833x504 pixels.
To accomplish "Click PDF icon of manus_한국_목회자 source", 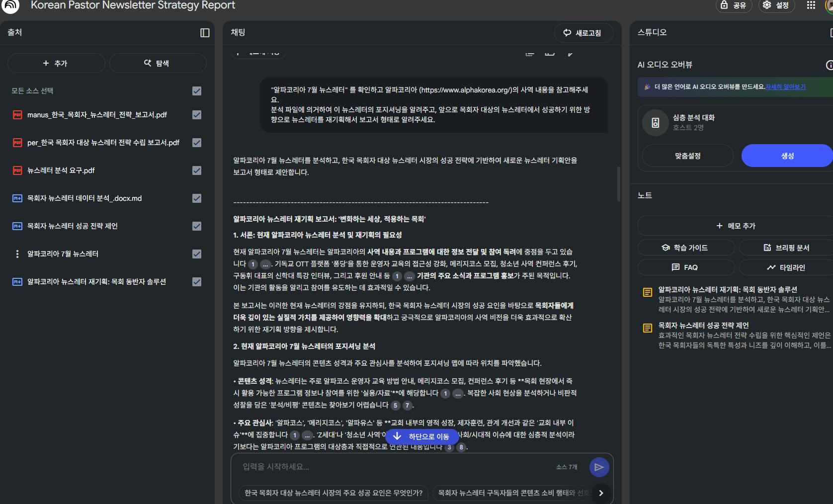I will 17,115.
